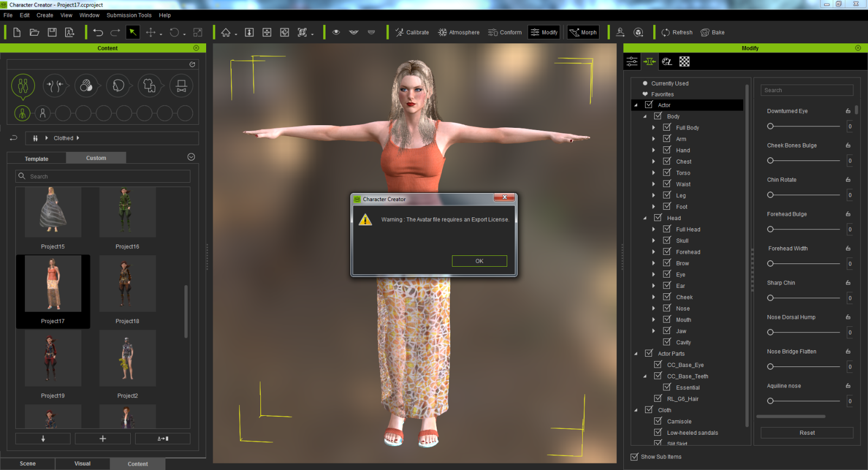Switch to the Scene tab
Screen dimensions: 868x470
[x=28, y=463]
